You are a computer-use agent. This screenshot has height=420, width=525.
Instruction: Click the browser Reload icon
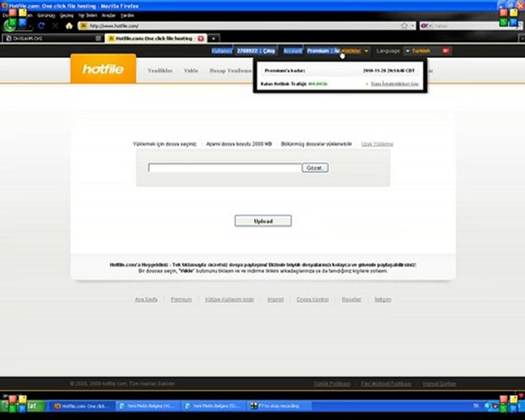[x=41, y=26]
